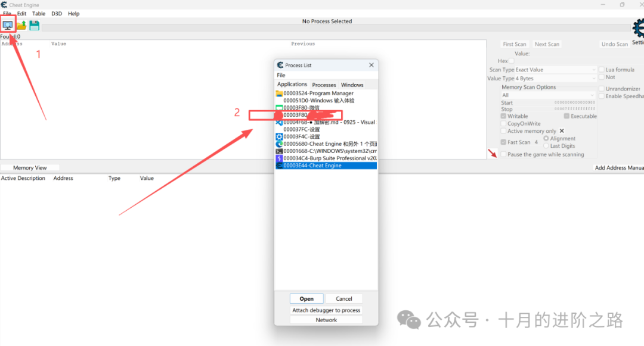644x346 pixels.
Task: Toggle the Fast Scan checkbox
Action: pos(503,142)
